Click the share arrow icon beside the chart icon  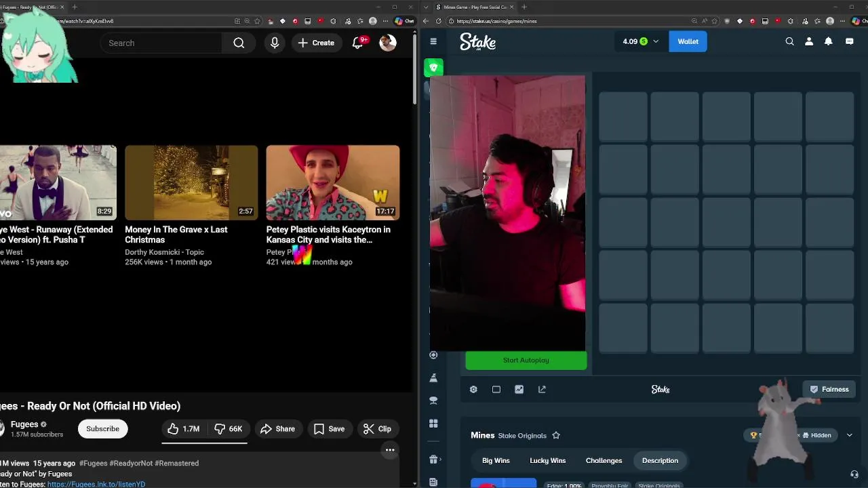click(x=542, y=389)
